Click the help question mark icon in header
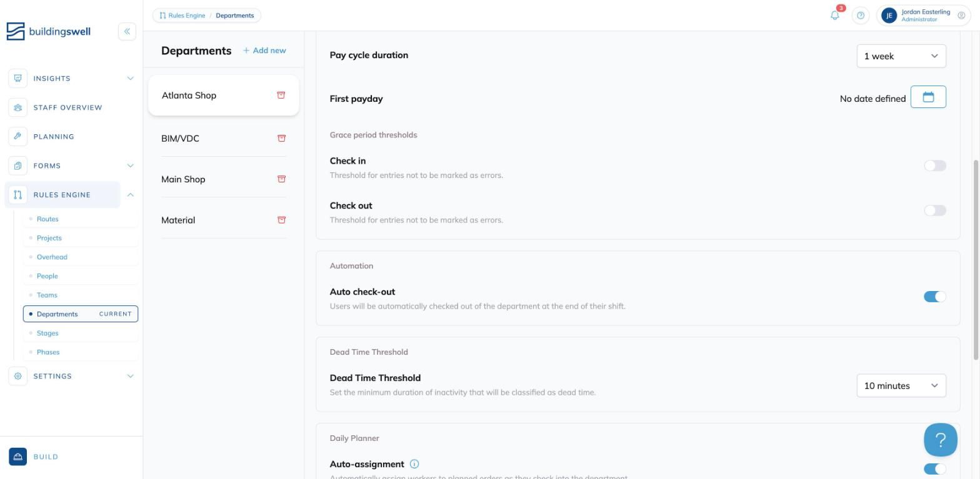 (861, 16)
